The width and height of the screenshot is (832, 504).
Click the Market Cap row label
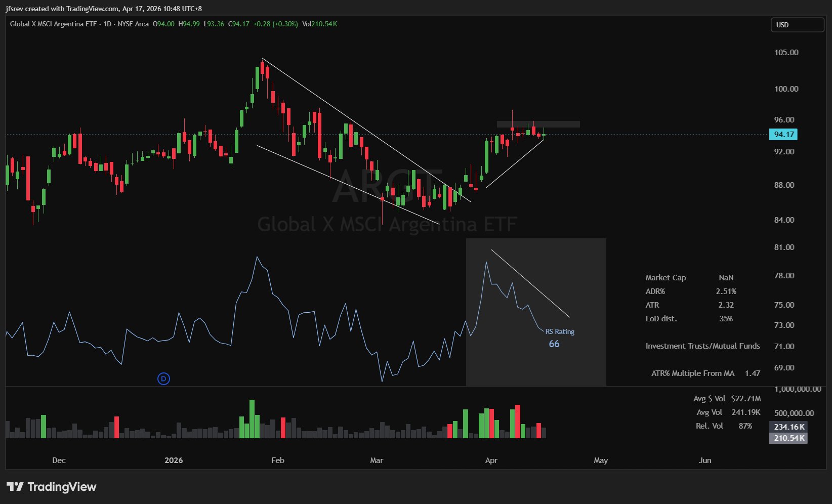pos(665,278)
